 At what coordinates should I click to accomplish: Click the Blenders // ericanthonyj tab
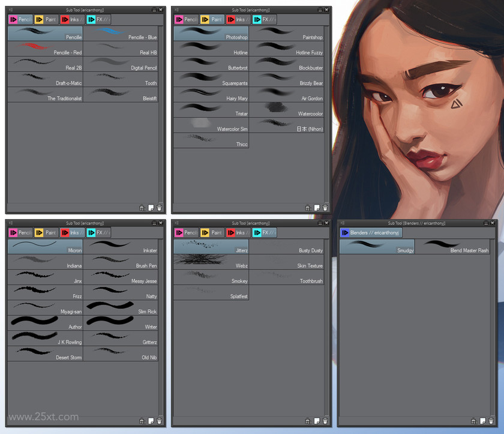click(371, 232)
